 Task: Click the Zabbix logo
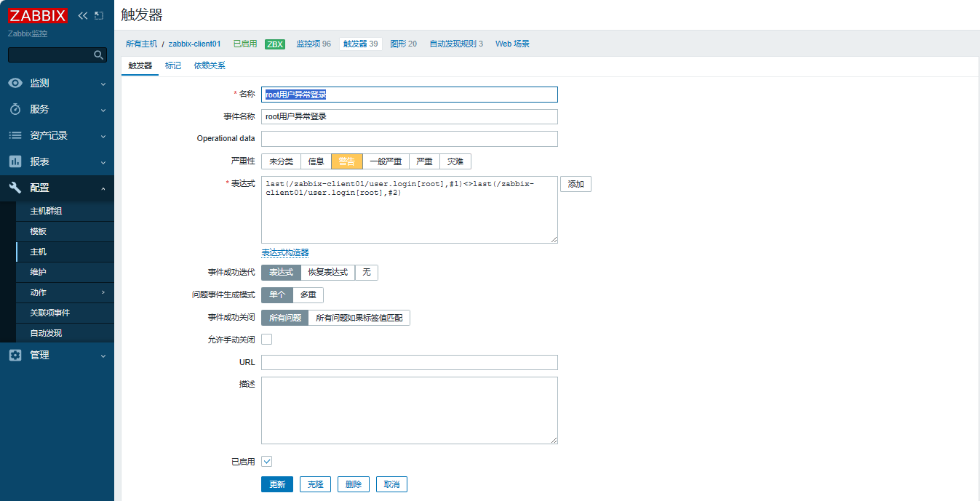click(38, 15)
